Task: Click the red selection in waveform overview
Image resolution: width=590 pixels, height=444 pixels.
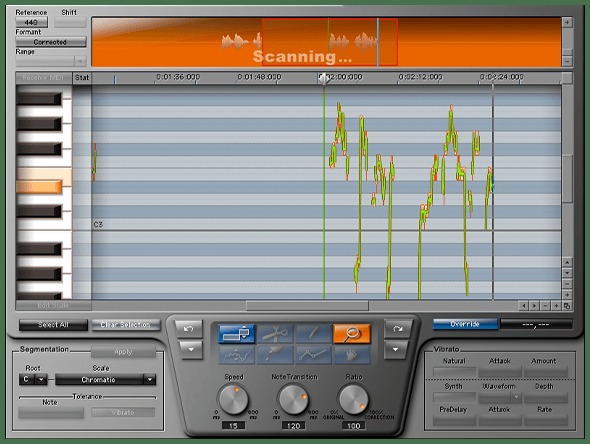Action: (x=330, y=42)
